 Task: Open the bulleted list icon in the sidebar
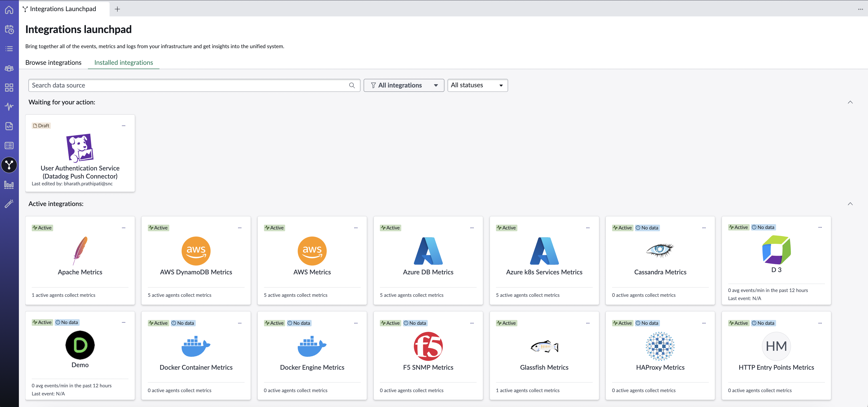pyautogui.click(x=9, y=49)
